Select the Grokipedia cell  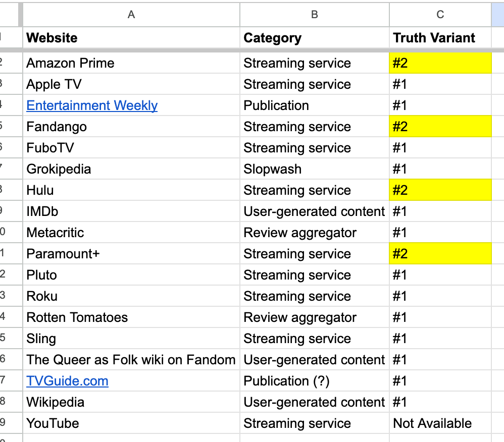(x=131, y=169)
